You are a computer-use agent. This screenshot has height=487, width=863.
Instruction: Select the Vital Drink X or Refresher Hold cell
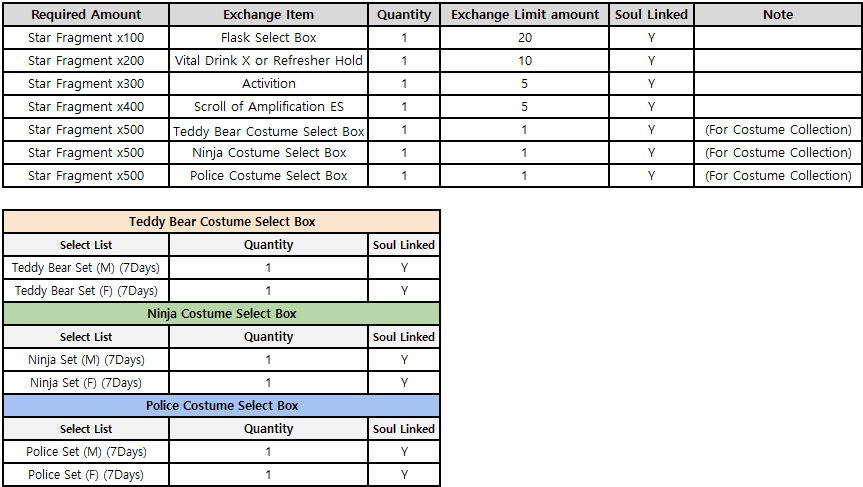pos(269,61)
